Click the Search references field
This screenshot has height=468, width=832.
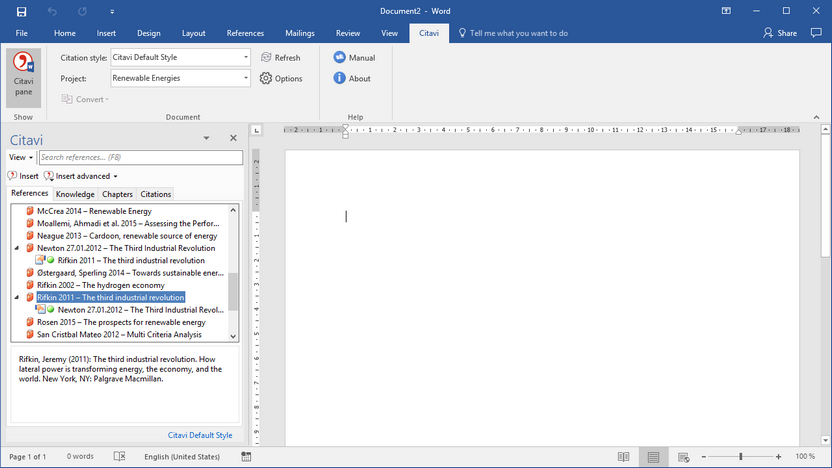coord(141,157)
